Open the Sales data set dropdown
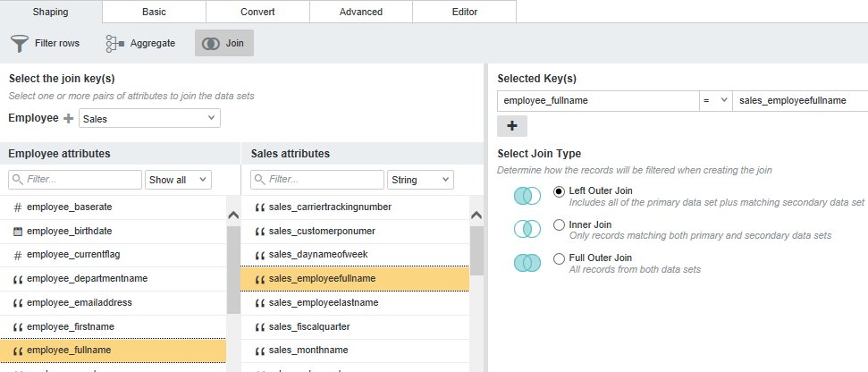868x372 pixels. [x=149, y=118]
